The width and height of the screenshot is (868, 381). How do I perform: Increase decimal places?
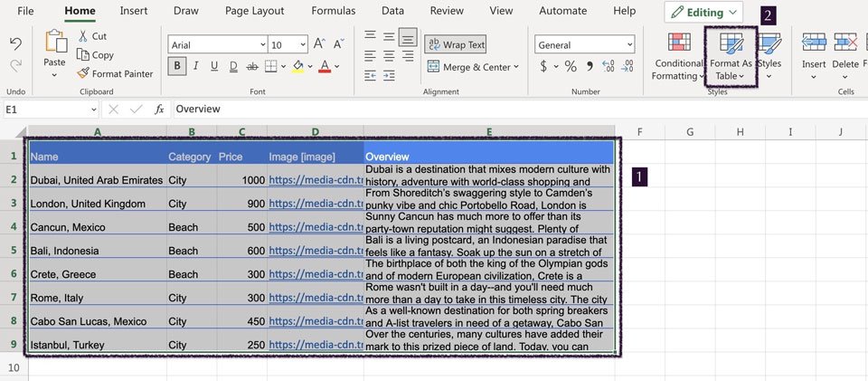click(609, 66)
